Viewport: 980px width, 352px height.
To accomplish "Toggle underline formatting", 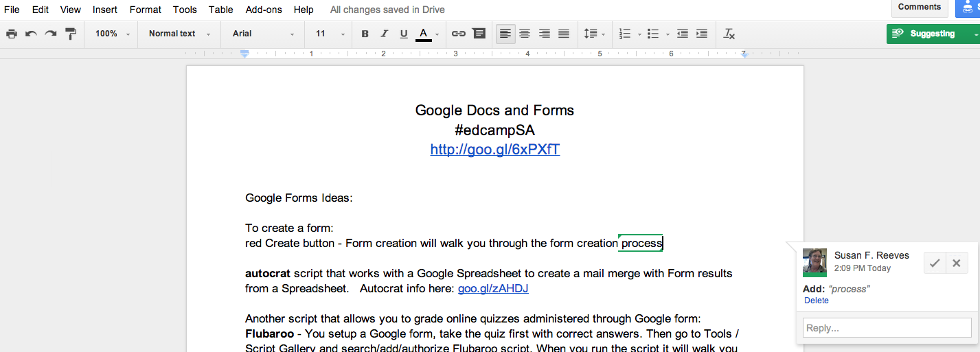I will (403, 34).
